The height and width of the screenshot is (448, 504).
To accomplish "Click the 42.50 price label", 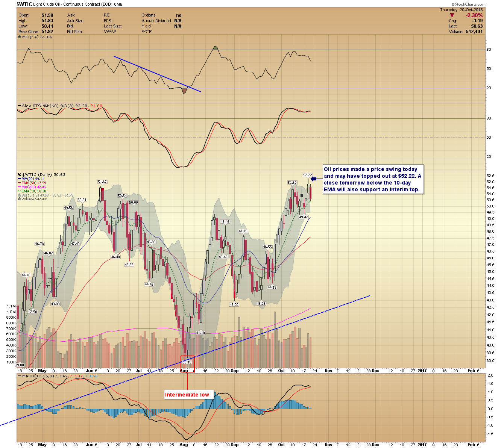I will (33, 312).
